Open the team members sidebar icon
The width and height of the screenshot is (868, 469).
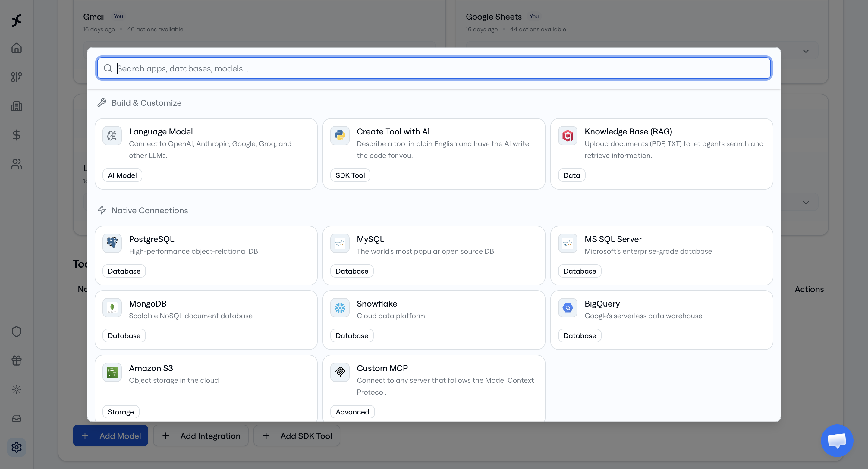pos(17,164)
